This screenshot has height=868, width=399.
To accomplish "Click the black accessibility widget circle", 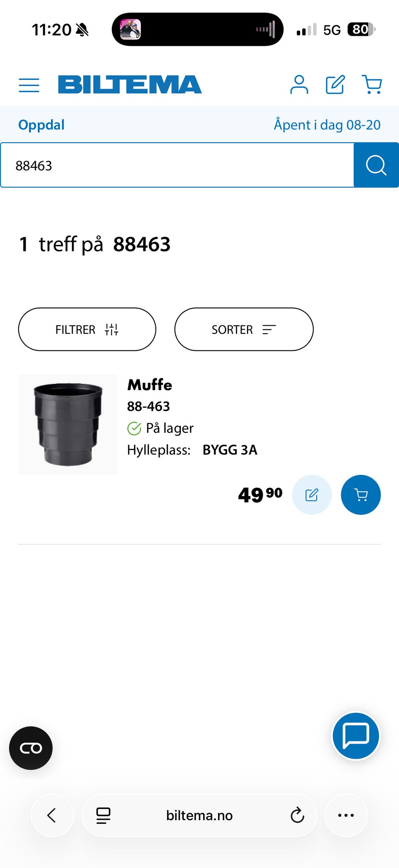I will [x=31, y=748].
